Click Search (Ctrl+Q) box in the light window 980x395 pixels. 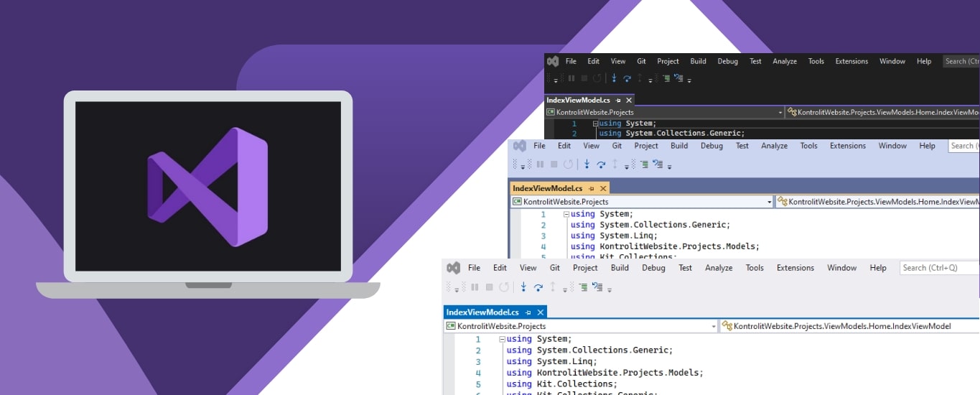[940, 268]
